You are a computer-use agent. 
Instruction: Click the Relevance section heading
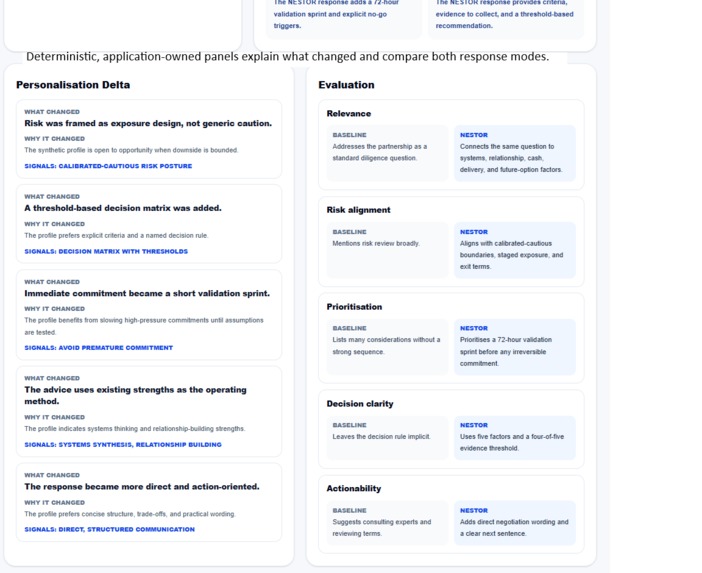click(x=349, y=114)
